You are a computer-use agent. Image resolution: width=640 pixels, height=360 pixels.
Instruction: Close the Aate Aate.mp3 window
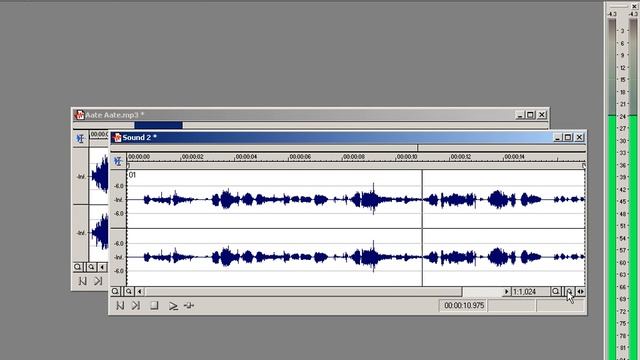[x=542, y=115]
